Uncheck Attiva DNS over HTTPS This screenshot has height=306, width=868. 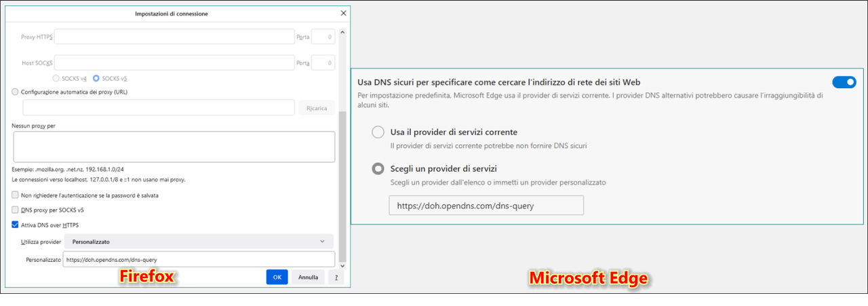click(x=16, y=225)
